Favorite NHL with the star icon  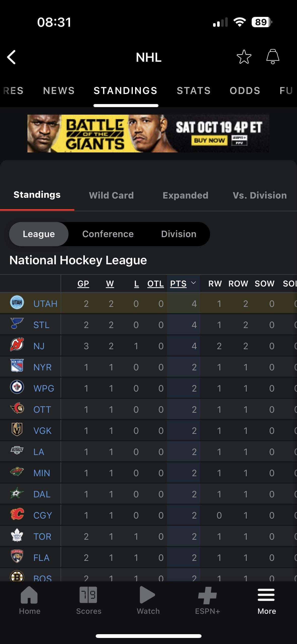[244, 57]
